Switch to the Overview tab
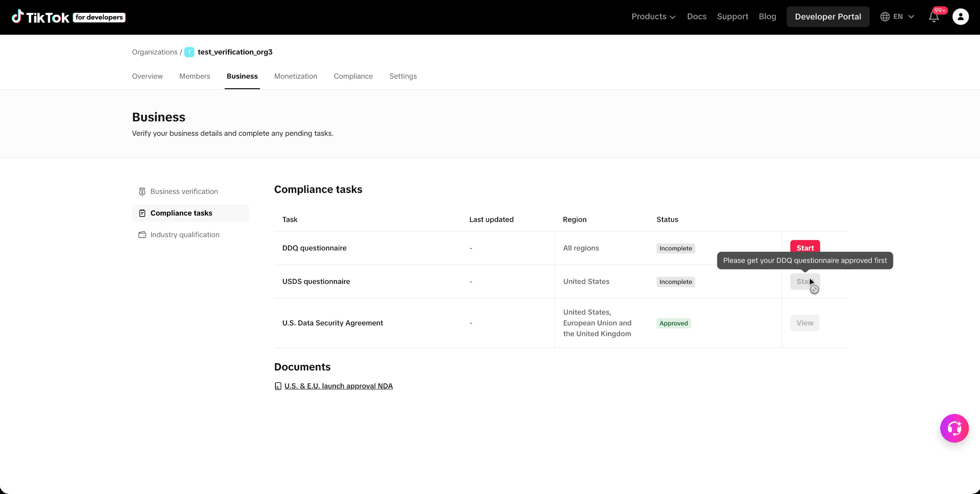Image resolution: width=980 pixels, height=494 pixels. coord(147,76)
